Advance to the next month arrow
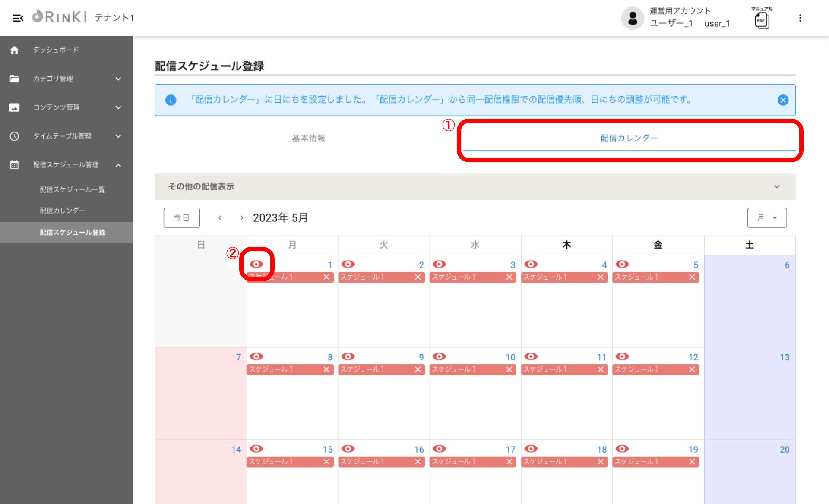 point(242,218)
